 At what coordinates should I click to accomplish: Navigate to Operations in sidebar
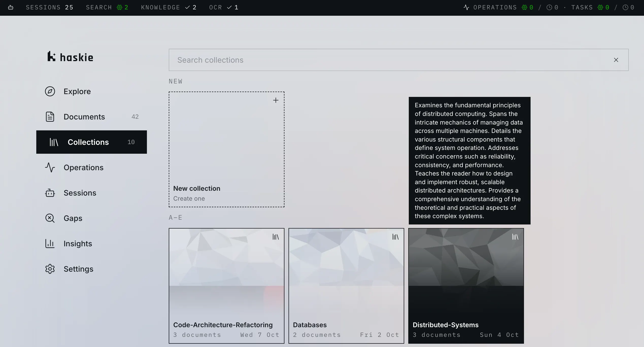click(x=92, y=167)
